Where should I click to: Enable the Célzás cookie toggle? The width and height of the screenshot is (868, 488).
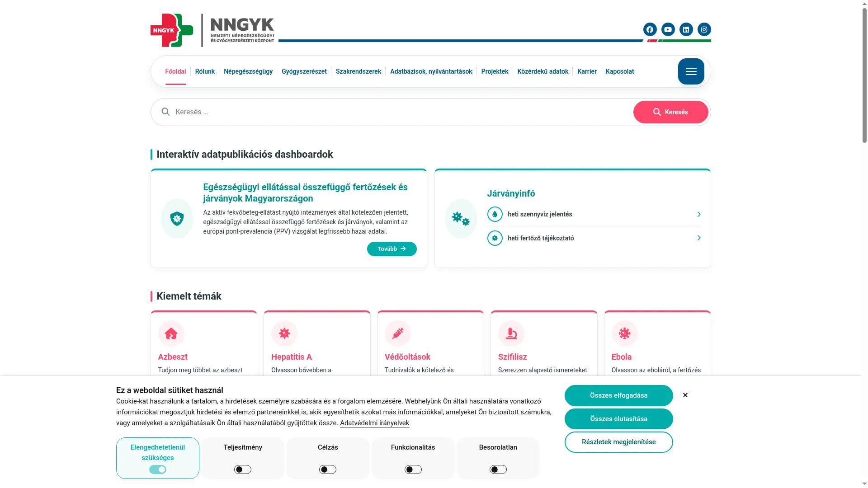point(328,469)
